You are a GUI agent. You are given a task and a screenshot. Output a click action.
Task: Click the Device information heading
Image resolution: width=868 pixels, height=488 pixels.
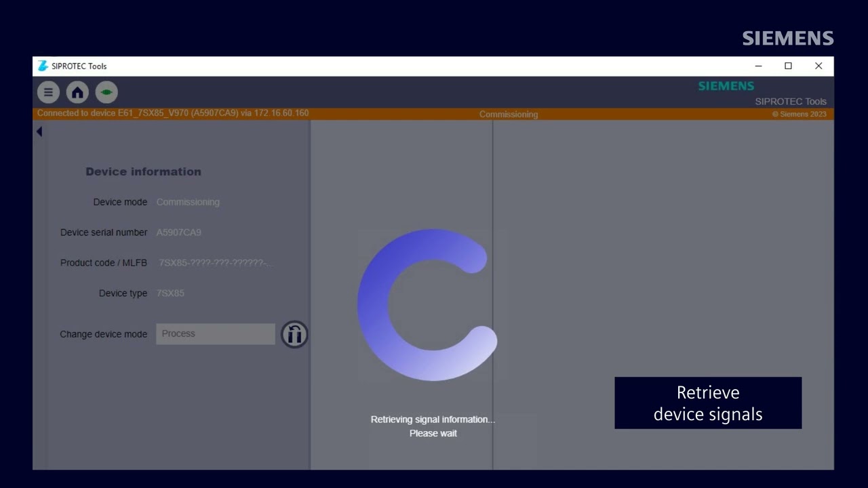[x=143, y=171]
